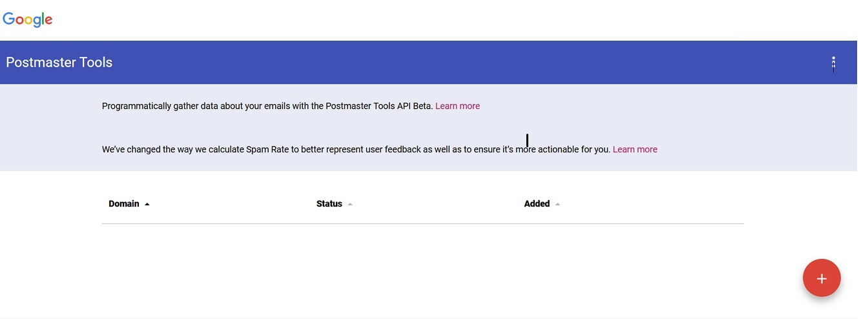Viewport: 868px width, 319px height.
Task: Sort the table by Added column header
Action: pos(537,204)
